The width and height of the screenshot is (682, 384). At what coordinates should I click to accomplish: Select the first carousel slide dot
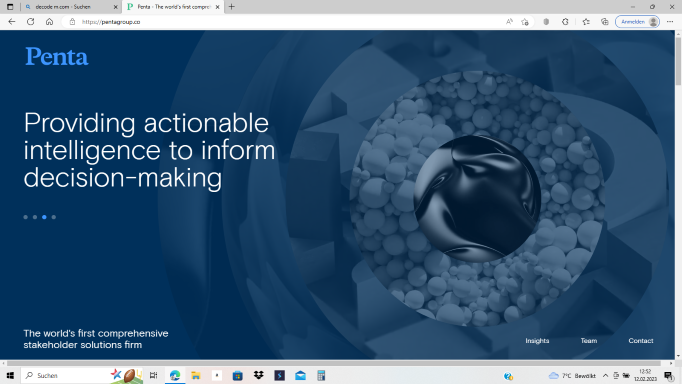tap(26, 217)
